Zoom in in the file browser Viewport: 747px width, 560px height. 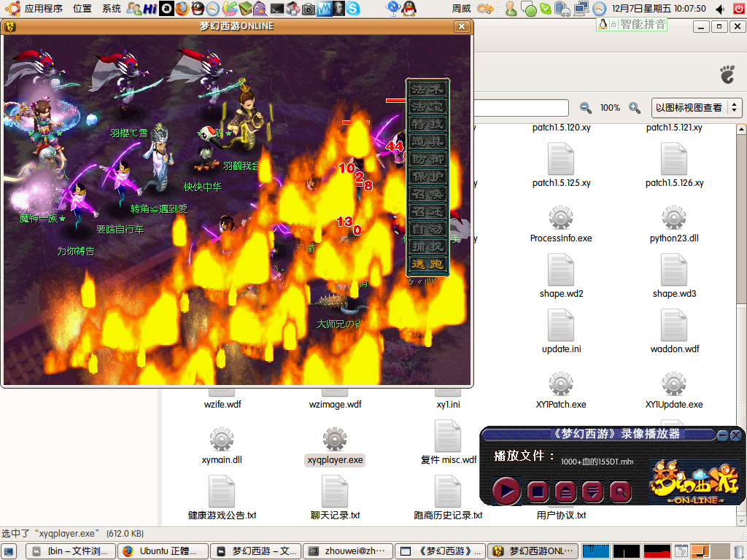(x=635, y=108)
